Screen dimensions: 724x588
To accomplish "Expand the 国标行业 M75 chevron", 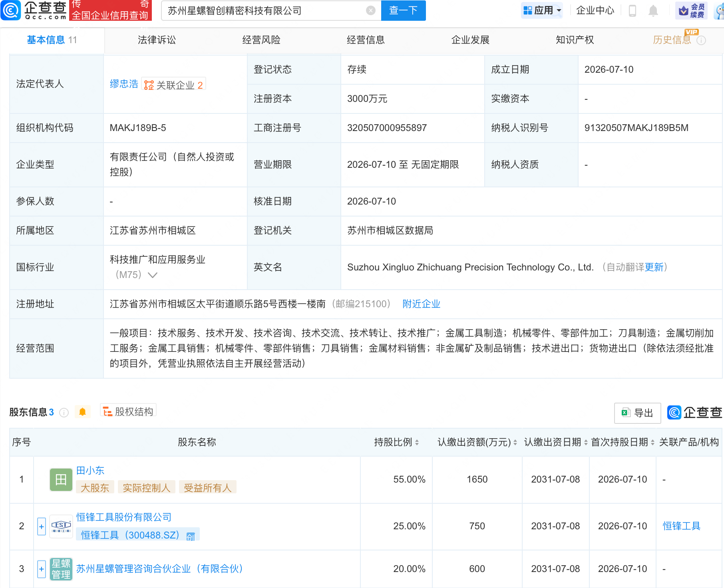I will [153, 275].
